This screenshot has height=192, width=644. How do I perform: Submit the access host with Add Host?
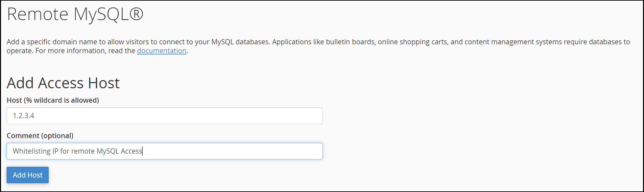[x=27, y=175]
